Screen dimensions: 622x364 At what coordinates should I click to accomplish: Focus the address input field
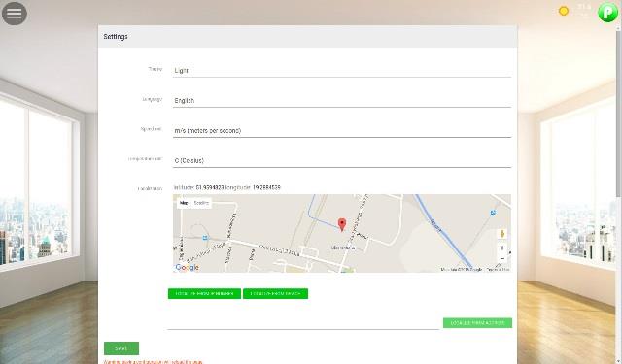[x=303, y=323]
